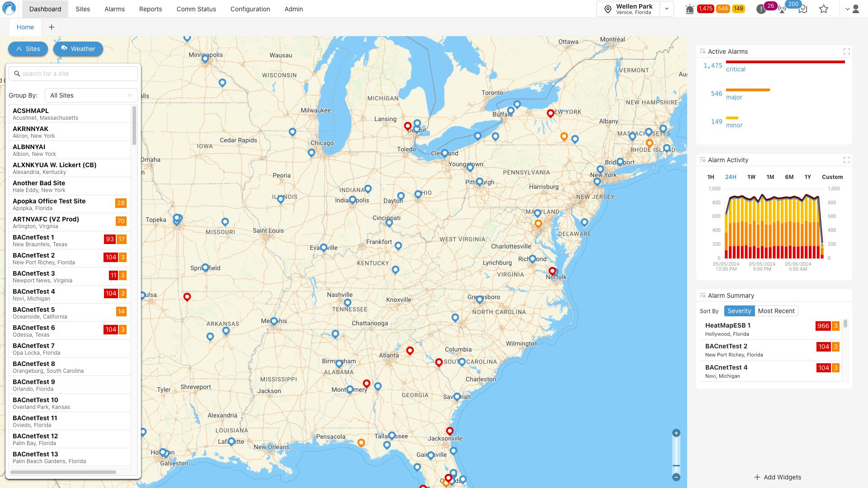The image size is (868, 488).
Task: Open the user account menu chevron
Action: [847, 9]
